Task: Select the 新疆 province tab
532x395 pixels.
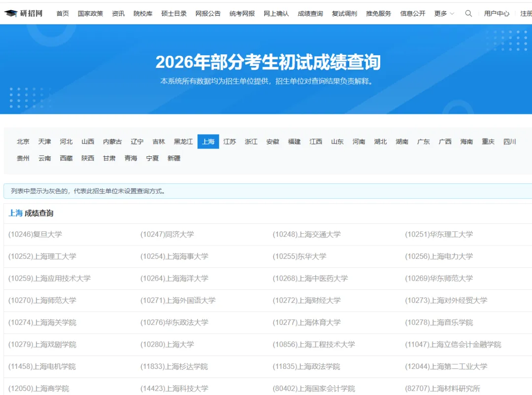Action: pos(174,158)
